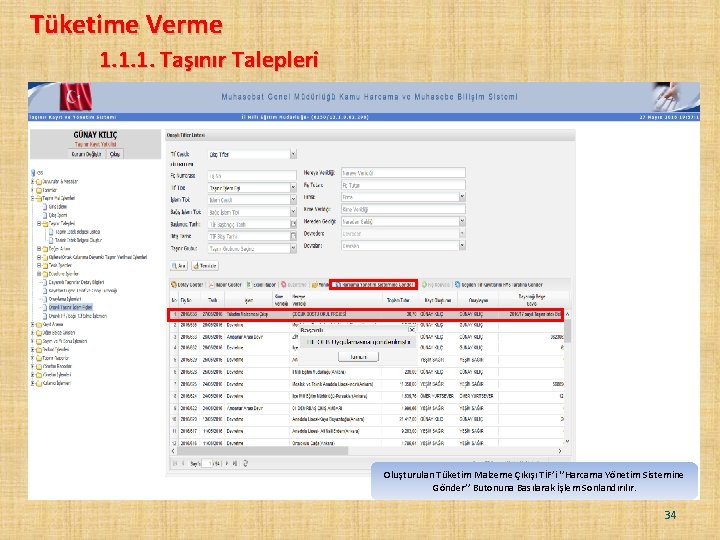Click the Fiş Numarası input field
Viewport: 720px width, 540px height.
(252, 176)
